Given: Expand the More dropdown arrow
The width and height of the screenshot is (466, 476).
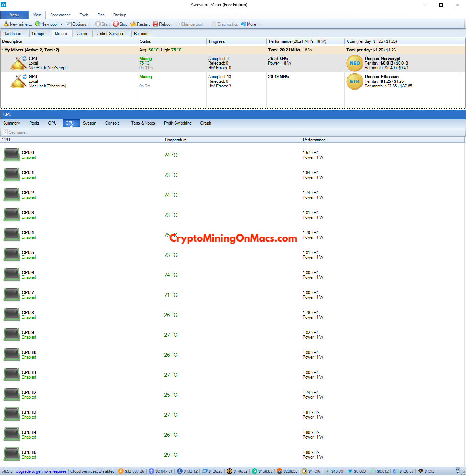Looking at the screenshot, I should click(260, 24).
